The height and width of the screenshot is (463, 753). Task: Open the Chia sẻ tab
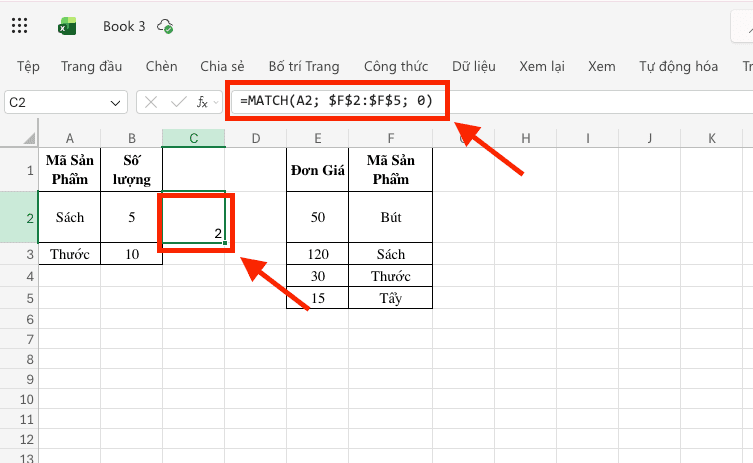222,66
